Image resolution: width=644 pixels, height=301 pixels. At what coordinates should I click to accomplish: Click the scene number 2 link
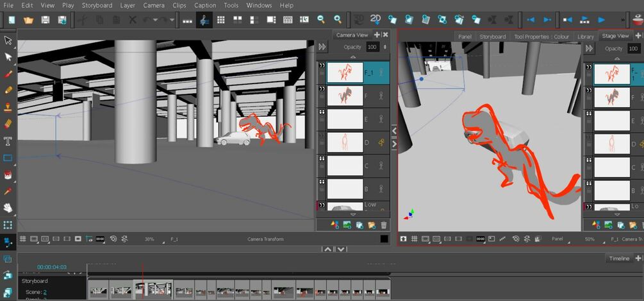coord(45,292)
